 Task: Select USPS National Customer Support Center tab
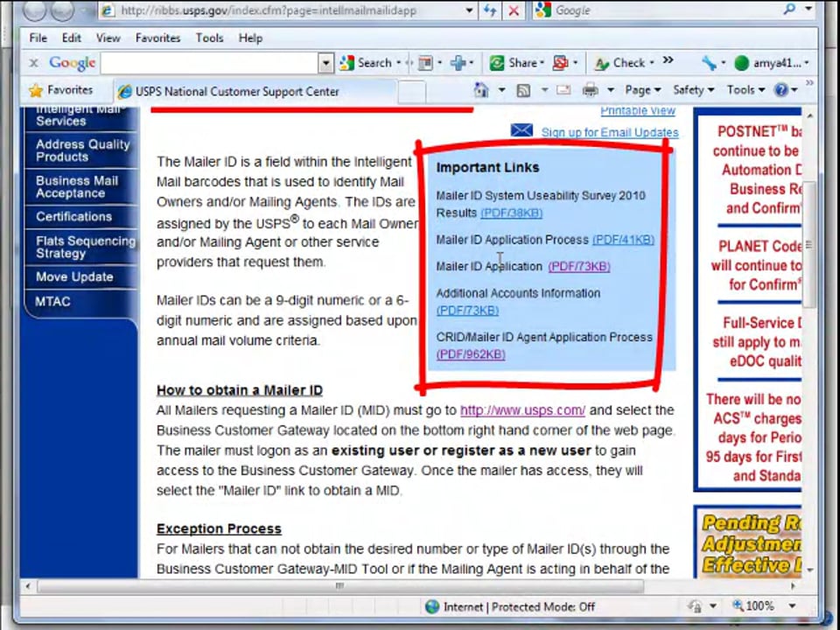(x=255, y=92)
